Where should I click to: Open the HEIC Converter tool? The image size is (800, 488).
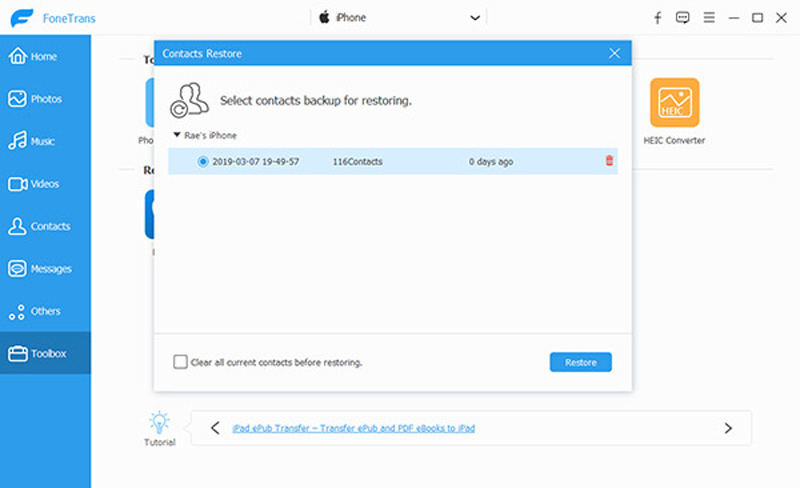[x=674, y=111]
